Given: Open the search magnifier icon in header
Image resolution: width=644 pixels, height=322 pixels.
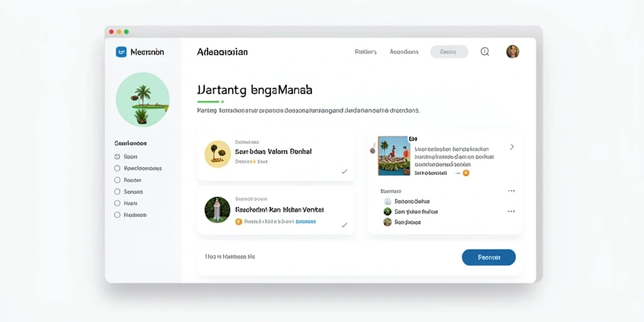Looking at the screenshot, I should [485, 52].
